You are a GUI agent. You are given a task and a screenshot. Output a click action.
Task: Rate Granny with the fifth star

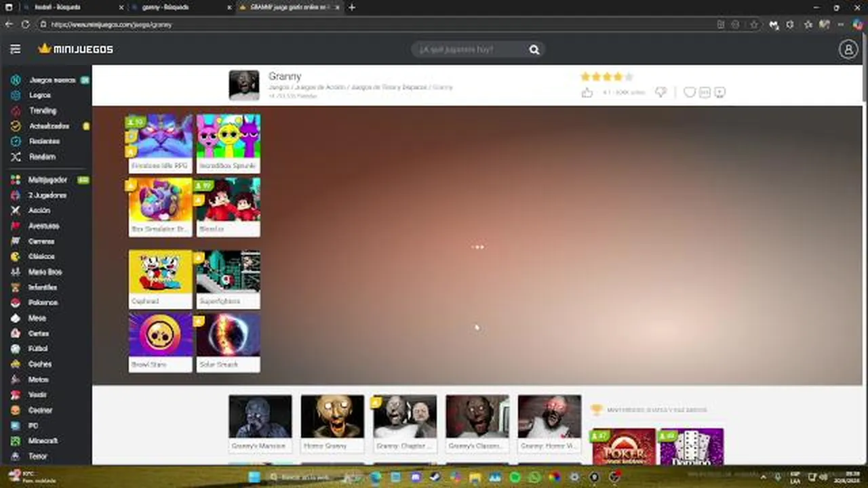tap(629, 77)
